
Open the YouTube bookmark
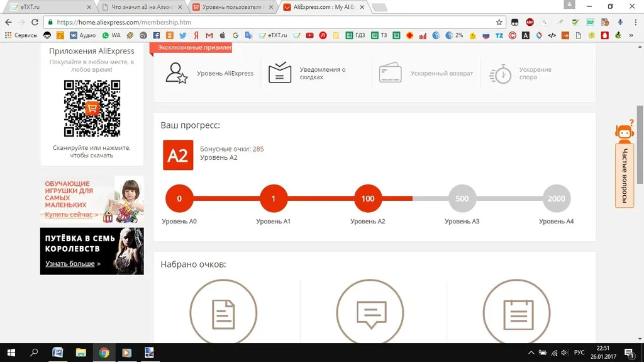[x=309, y=35]
